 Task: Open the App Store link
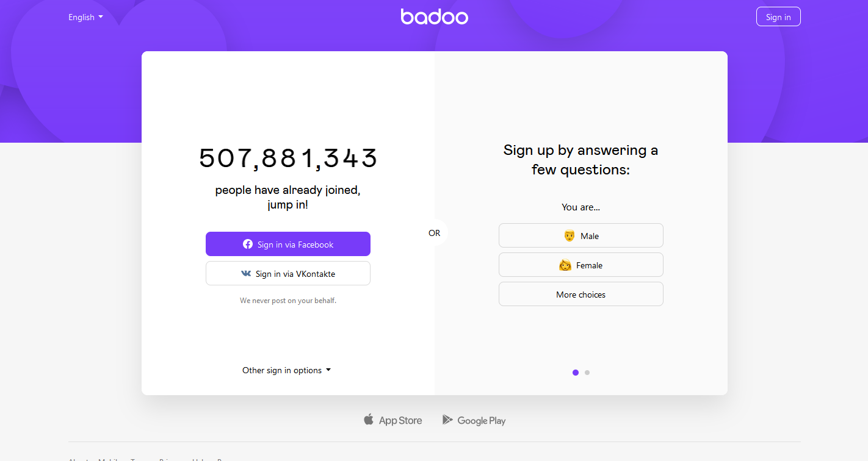tap(393, 420)
